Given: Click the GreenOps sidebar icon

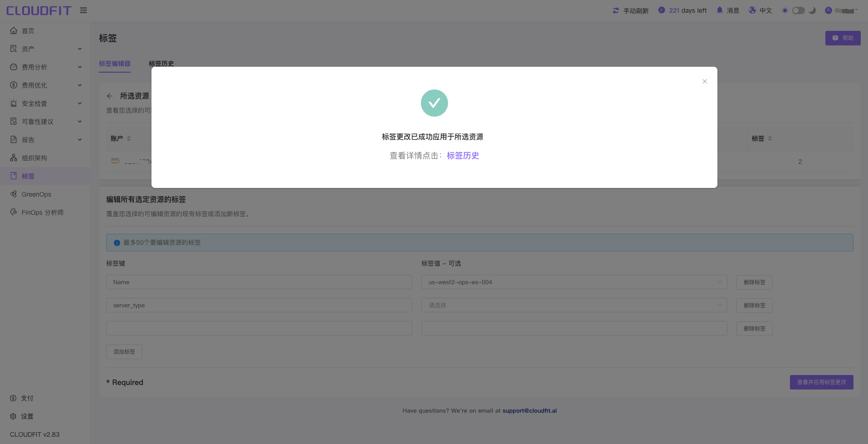Looking at the screenshot, I should (x=14, y=194).
